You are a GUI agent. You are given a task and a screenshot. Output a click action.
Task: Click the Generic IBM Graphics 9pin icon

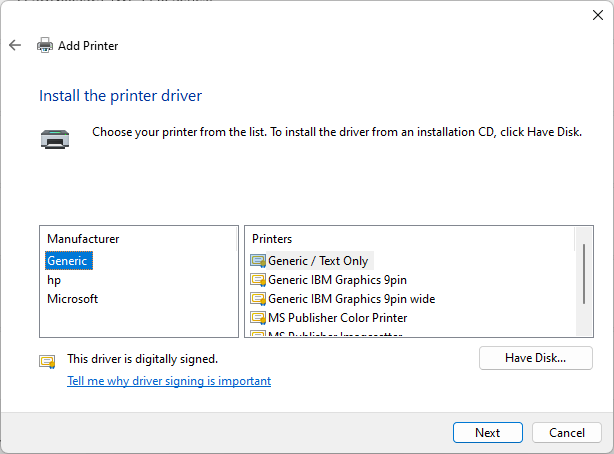click(258, 280)
